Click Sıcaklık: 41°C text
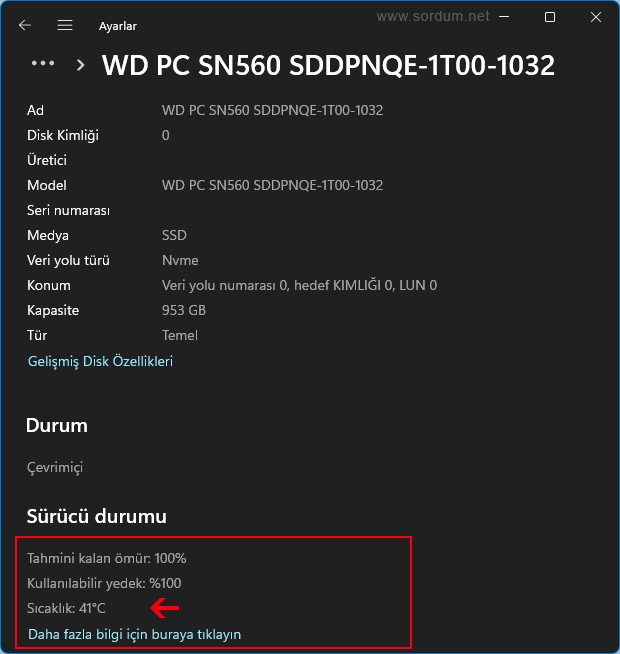 pyautogui.click(x=66, y=608)
